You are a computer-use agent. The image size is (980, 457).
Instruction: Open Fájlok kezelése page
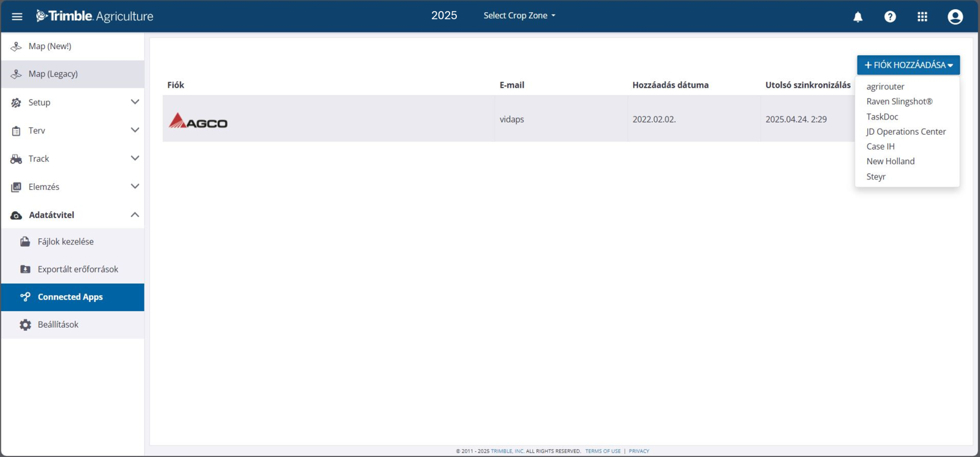(73, 241)
